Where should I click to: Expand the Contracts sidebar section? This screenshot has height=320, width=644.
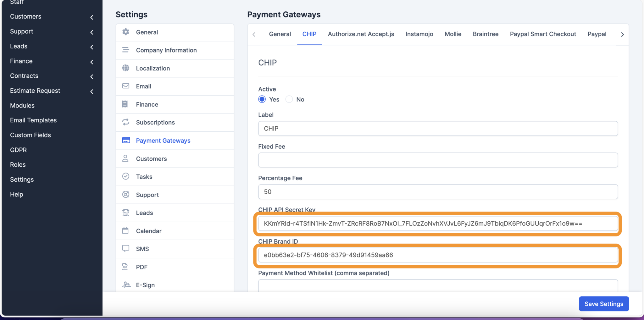[92, 76]
